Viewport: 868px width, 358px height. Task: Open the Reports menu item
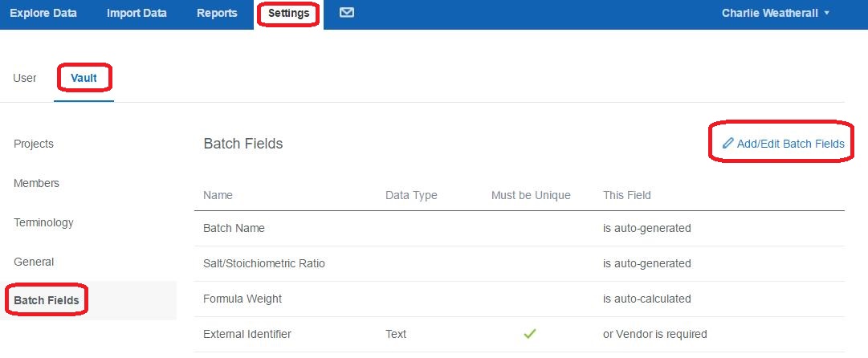[217, 14]
